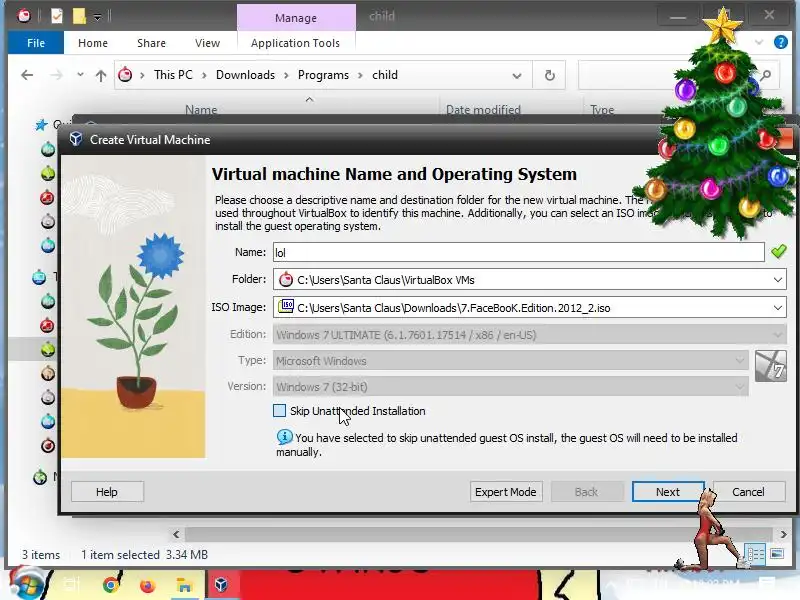Click the ISO disc icon in ISO Image field

click(286, 307)
